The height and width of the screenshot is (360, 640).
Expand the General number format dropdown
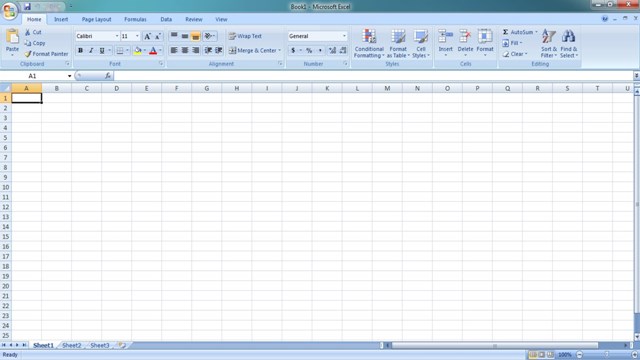344,36
